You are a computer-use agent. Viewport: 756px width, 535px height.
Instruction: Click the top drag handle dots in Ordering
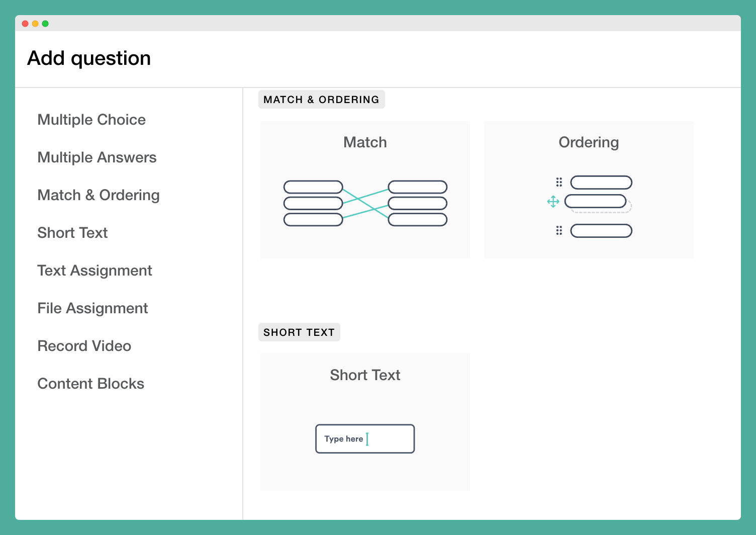click(x=559, y=182)
